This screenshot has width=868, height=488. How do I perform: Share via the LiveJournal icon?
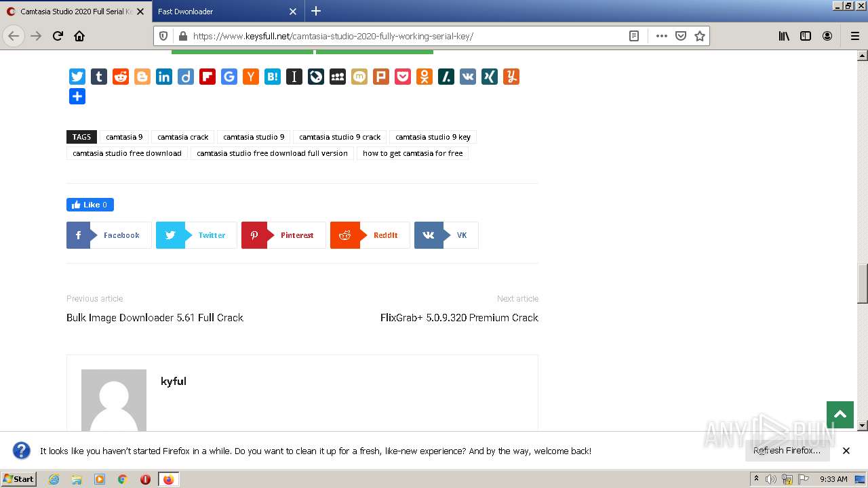pos(316,77)
